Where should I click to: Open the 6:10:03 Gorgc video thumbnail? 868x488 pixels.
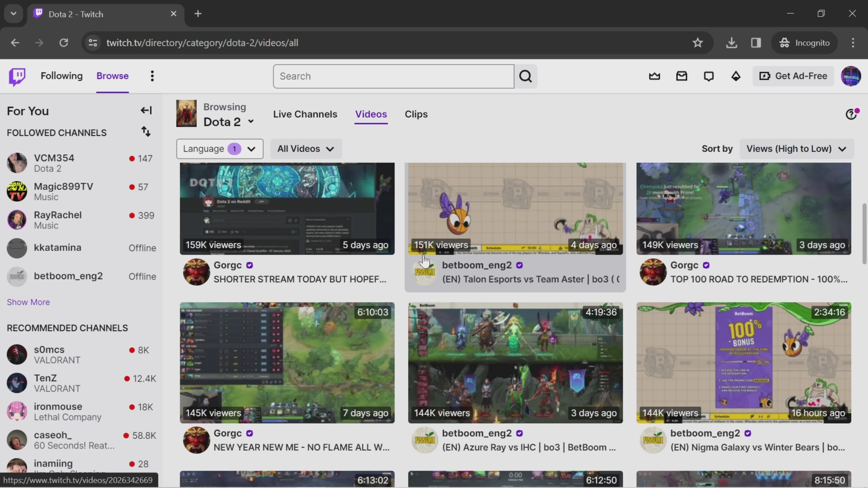287,363
